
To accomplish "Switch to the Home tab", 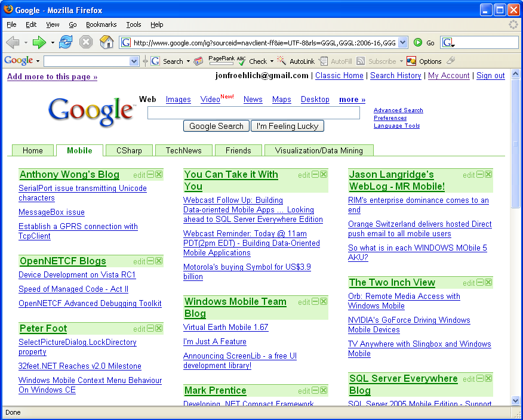I will (x=33, y=150).
